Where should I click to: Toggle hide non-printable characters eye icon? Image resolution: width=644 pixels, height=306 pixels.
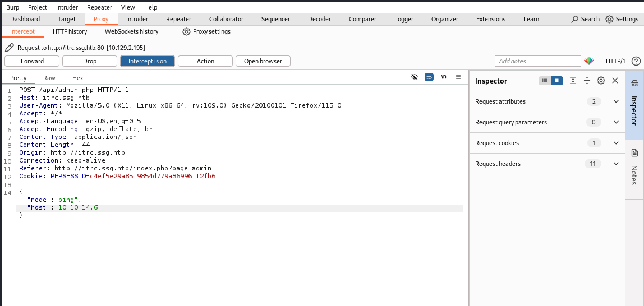pos(415,77)
